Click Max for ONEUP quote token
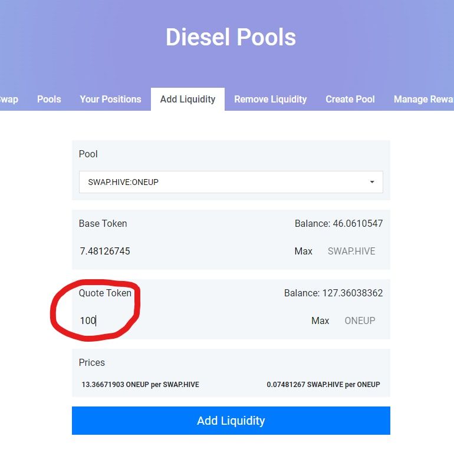Image resolution: width=454 pixels, height=476 pixels. tap(320, 320)
